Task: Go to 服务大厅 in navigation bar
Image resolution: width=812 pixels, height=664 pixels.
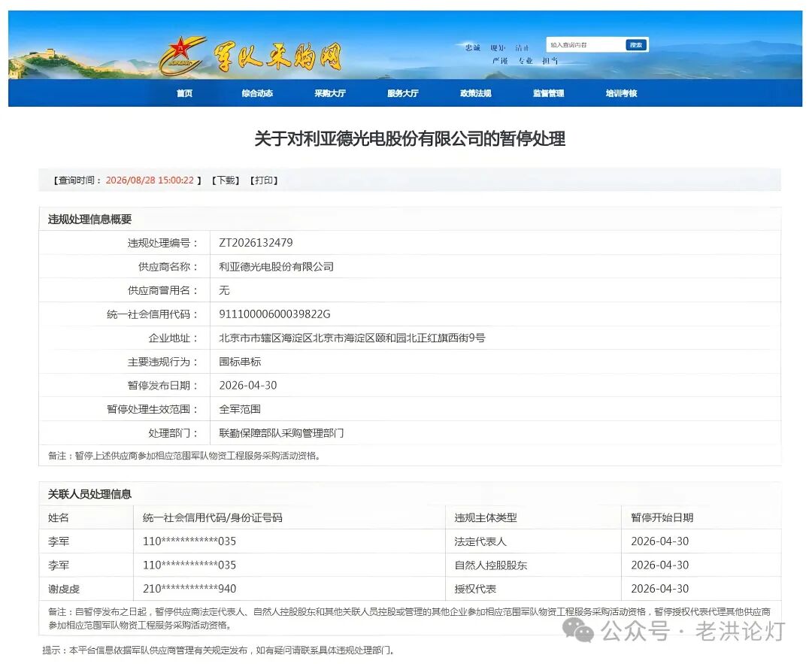Action: pyautogui.click(x=403, y=93)
